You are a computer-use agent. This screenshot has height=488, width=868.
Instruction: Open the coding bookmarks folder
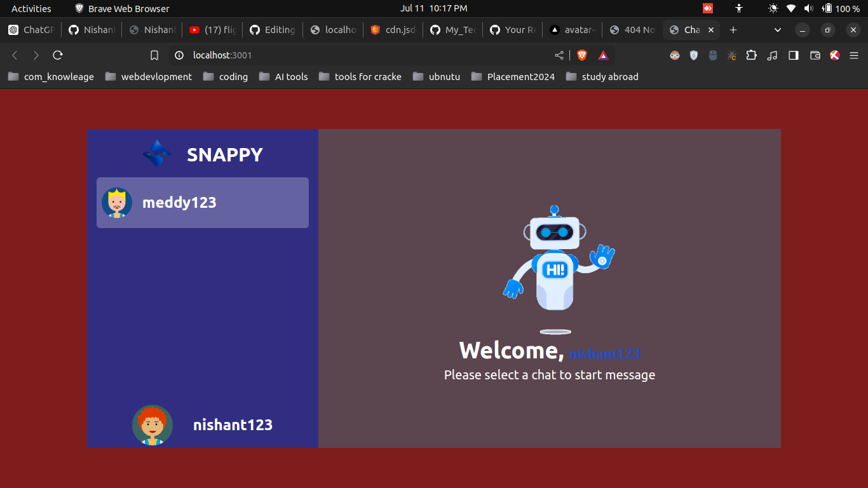tap(226, 77)
